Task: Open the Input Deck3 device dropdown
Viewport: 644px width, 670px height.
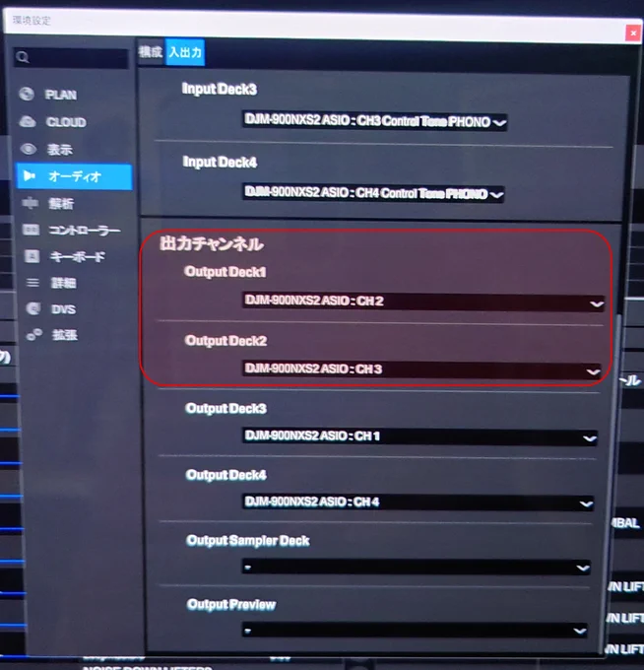Action: [374, 121]
